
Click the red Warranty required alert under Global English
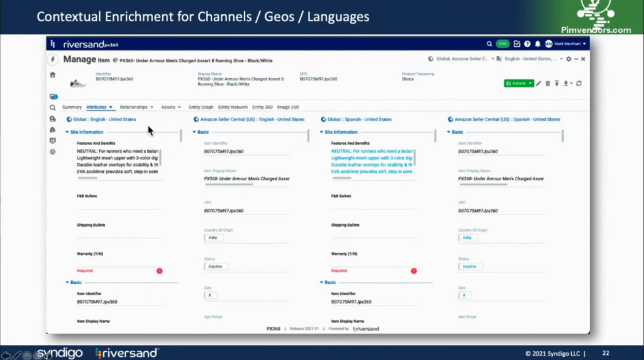[159, 271]
